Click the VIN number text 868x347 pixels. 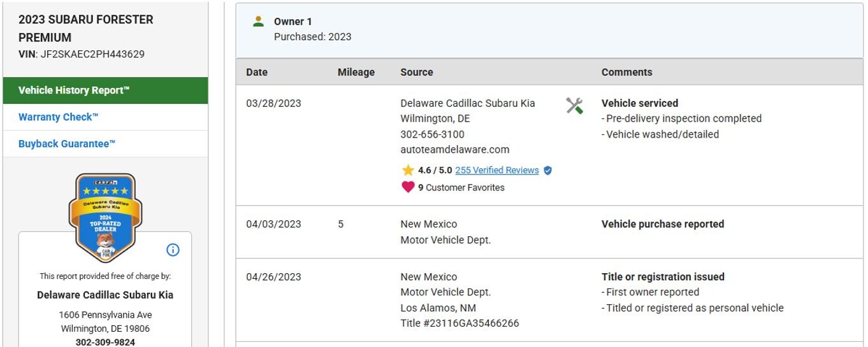tap(92, 54)
